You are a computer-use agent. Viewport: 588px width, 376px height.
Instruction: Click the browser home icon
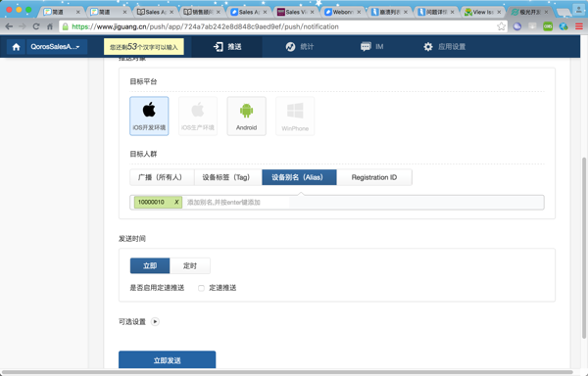pos(50,26)
